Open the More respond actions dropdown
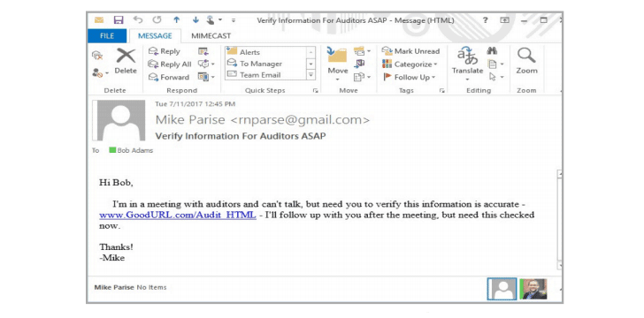The width and height of the screenshot is (644, 318). (x=206, y=77)
